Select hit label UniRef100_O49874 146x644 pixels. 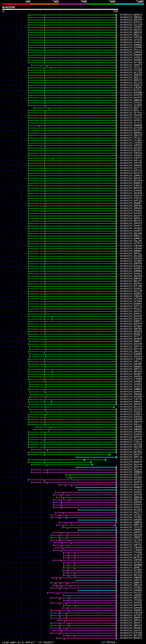pos(131,65)
